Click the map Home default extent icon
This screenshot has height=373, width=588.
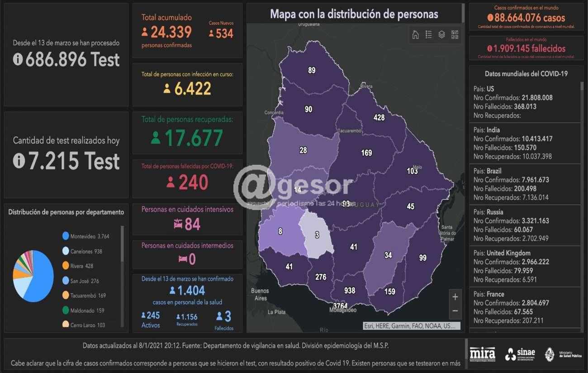(415, 35)
